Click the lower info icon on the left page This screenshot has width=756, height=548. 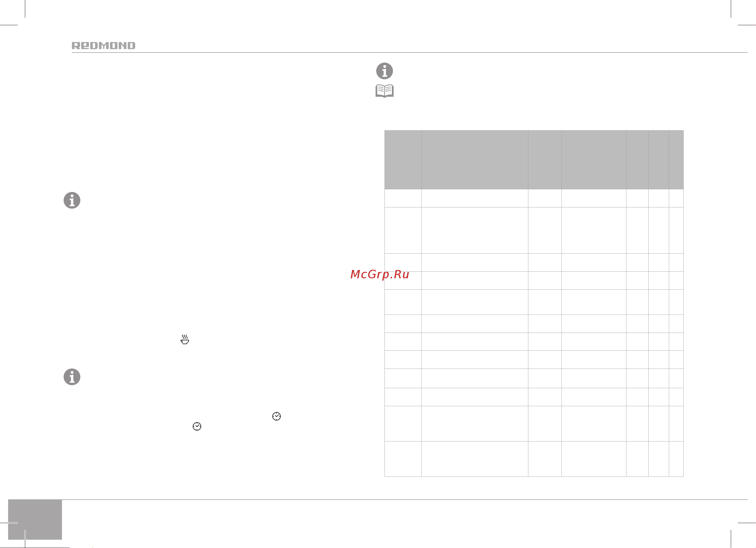(72, 377)
